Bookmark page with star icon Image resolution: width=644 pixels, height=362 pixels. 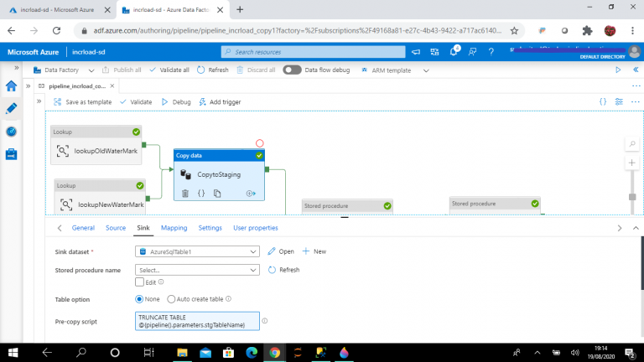point(514,30)
